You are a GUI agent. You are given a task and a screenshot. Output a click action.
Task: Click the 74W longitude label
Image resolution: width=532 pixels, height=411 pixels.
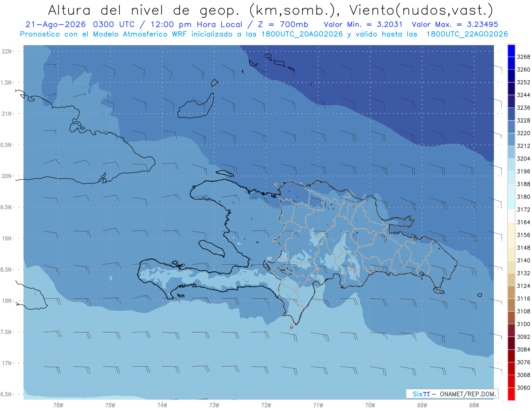[x=162, y=405]
